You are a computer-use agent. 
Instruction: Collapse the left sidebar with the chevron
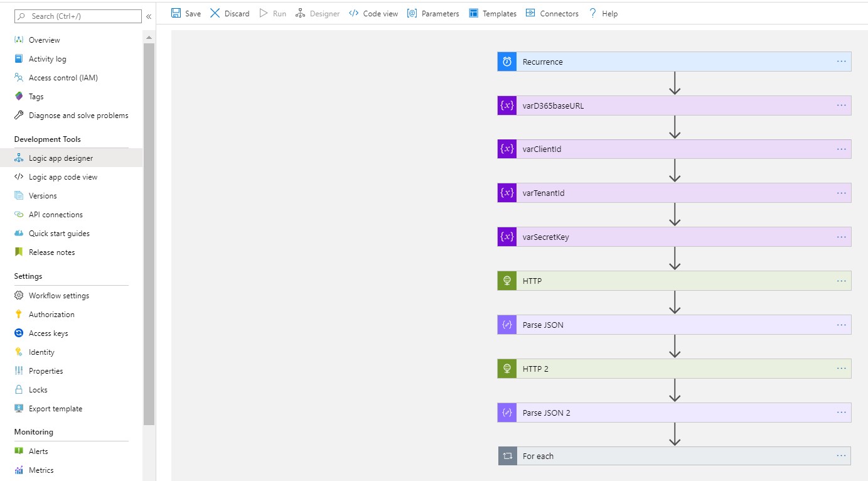click(x=149, y=17)
